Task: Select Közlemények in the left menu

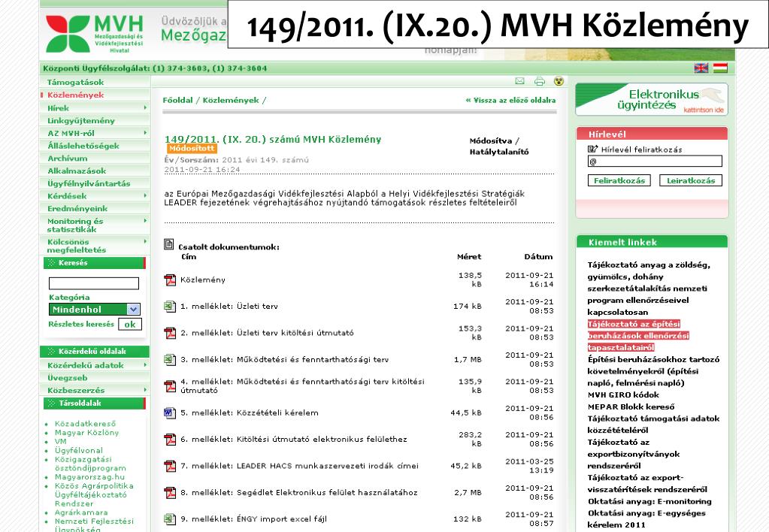Action: 75,95
